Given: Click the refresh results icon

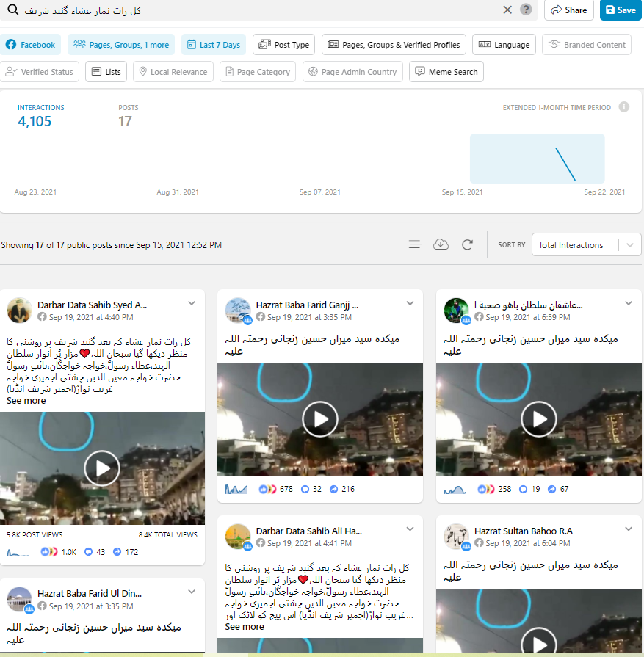Looking at the screenshot, I should pos(467,244).
